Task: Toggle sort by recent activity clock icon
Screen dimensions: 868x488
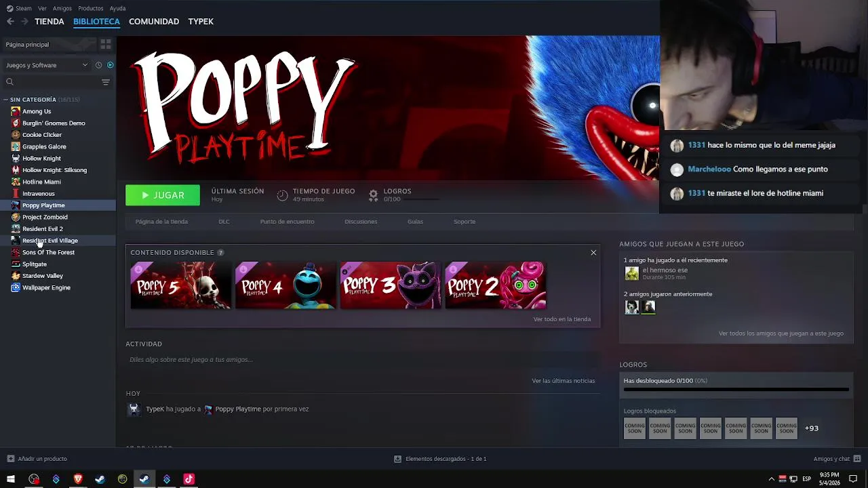Action: [x=98, y=65]
